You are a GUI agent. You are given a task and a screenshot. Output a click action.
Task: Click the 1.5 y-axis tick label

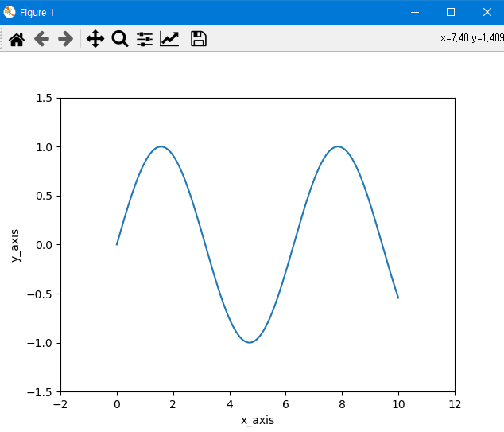pos(44,98)
